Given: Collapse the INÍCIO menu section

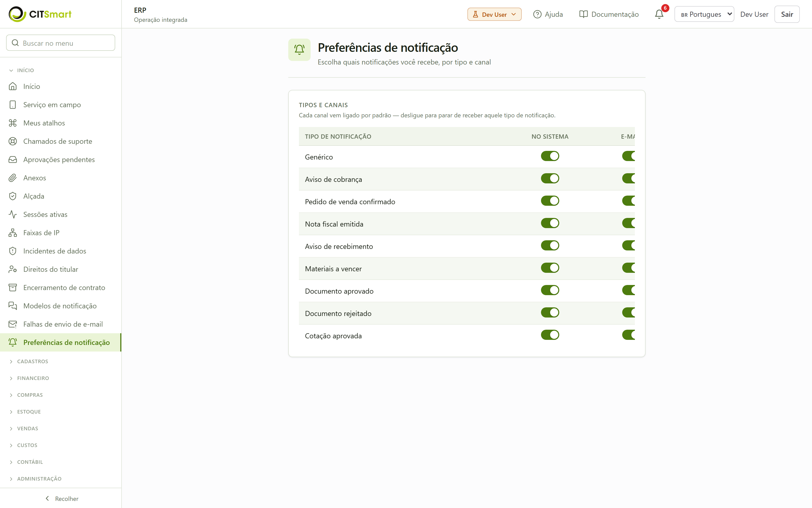Looking at the screenshot, I should [22, 70].
